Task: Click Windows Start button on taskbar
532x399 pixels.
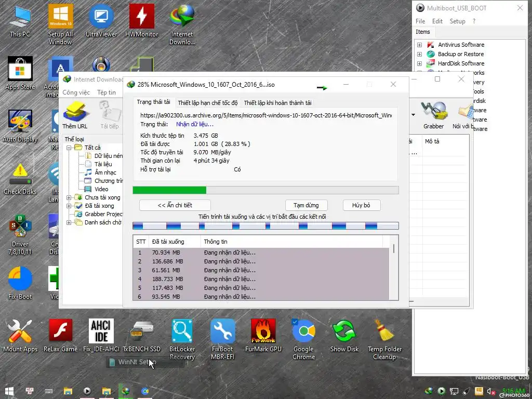Action: pyautogui.click(x=9, y=391)
